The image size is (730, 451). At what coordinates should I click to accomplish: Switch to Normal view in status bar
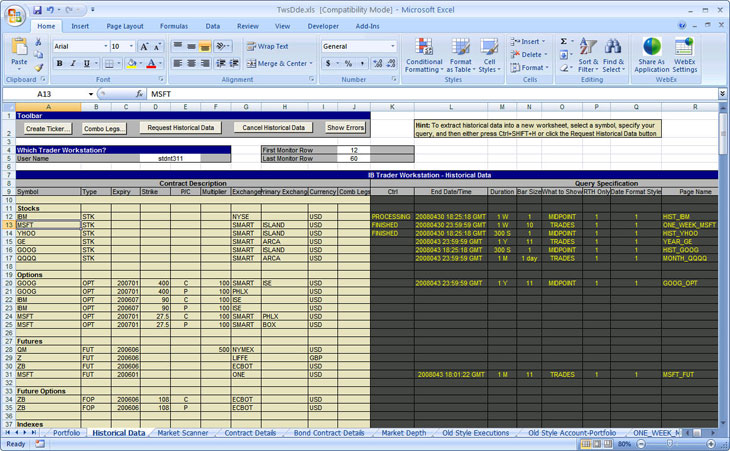(x=586, y=444)
